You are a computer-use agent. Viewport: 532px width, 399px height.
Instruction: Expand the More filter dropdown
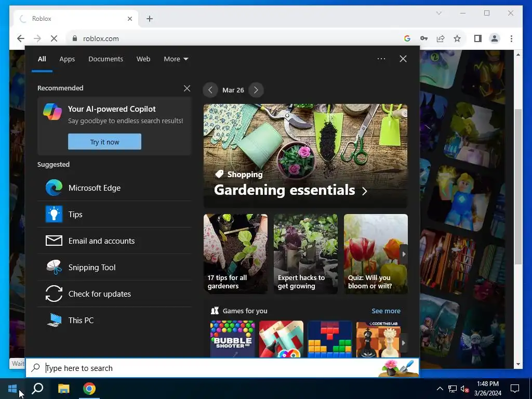point(176,59)
